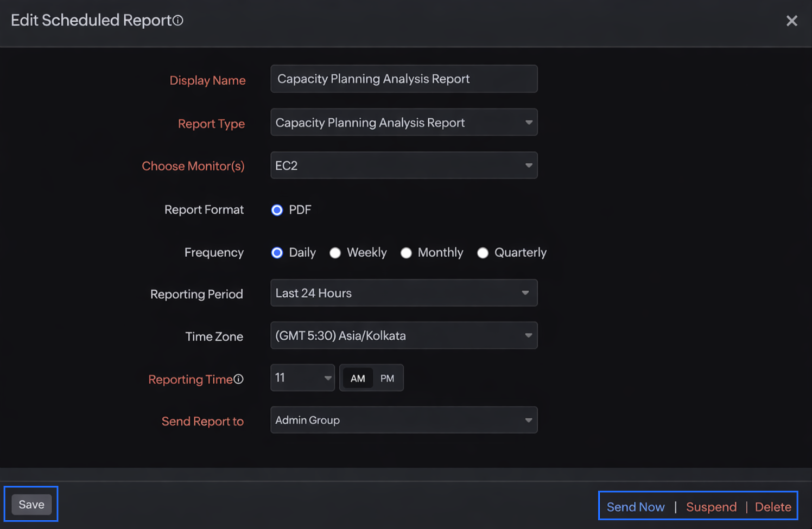Close the Edit Scheduled Report dialog
This screenshot has width=812, height=529.
coord(791,21)
